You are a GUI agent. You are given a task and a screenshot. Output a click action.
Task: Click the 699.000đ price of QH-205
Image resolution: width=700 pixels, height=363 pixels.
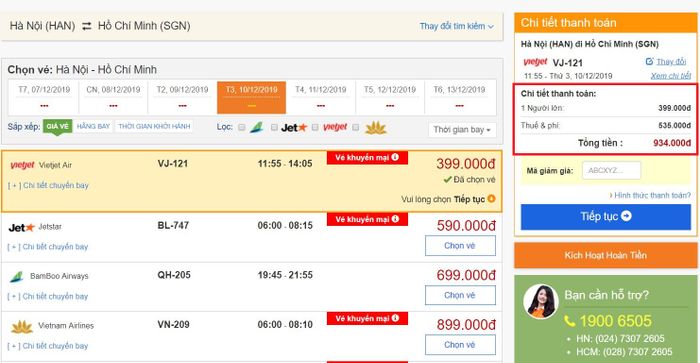[x=466, y=275]
